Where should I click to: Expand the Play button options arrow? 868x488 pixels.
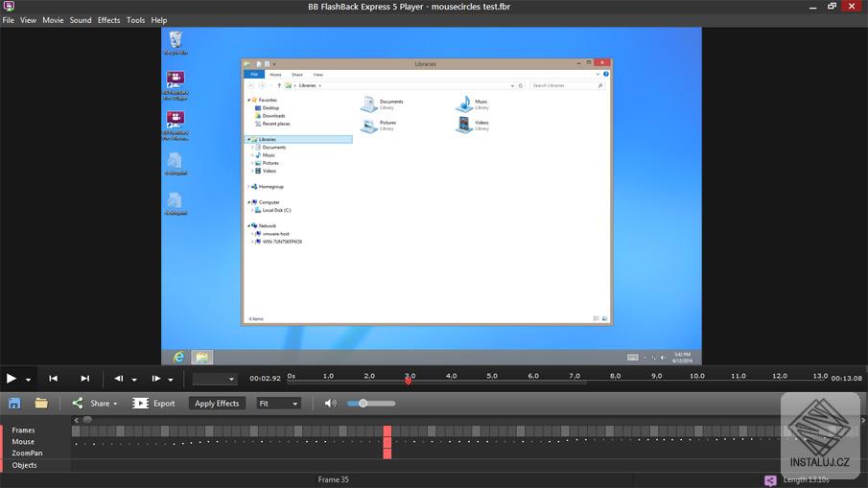pos(29,380)
